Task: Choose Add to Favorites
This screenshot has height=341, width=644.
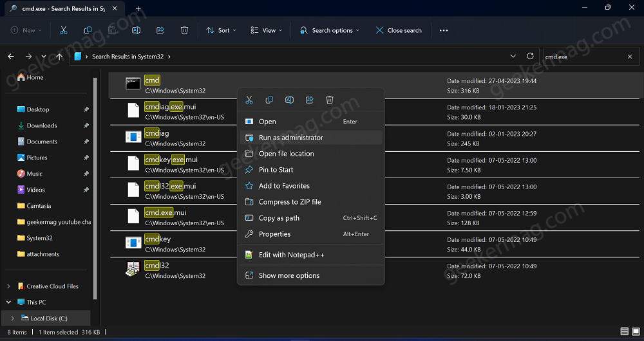Action: tap(311, 186)
